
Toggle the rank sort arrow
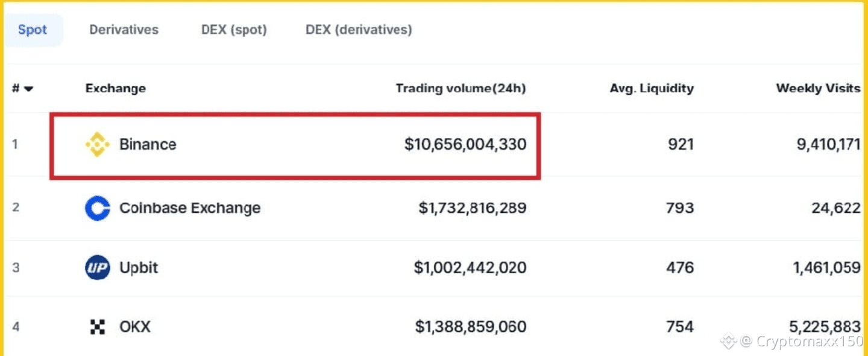pos(28,89)
